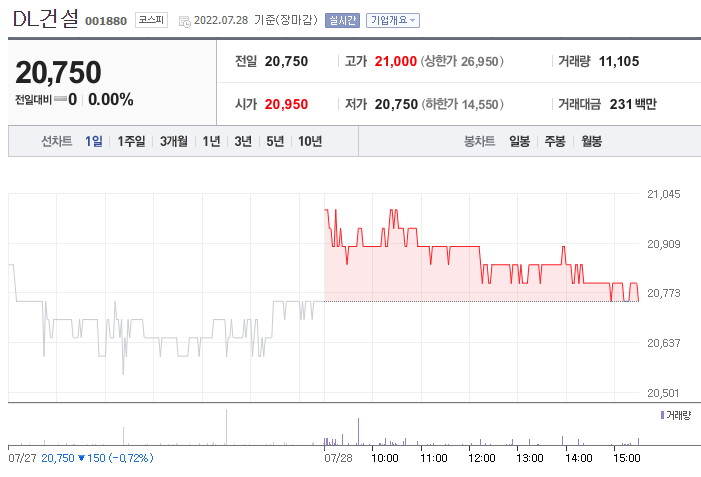Click the 13:00 time axis label
This screenshot has height=477, width=701.
pos(529,458)
